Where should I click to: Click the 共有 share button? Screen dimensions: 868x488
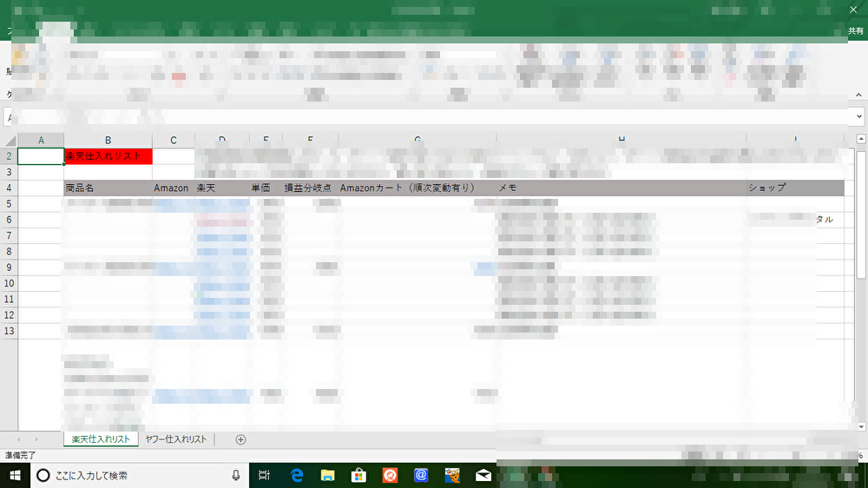coord(855,30)
